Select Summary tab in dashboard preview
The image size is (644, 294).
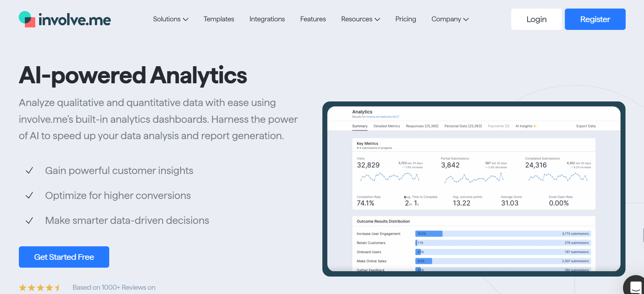[x=360, y=126]
